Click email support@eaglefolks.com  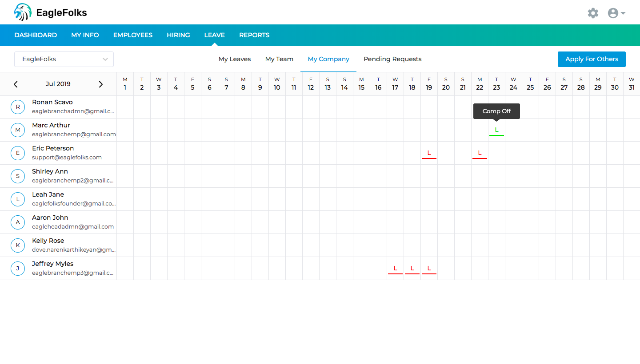(67, 157)
